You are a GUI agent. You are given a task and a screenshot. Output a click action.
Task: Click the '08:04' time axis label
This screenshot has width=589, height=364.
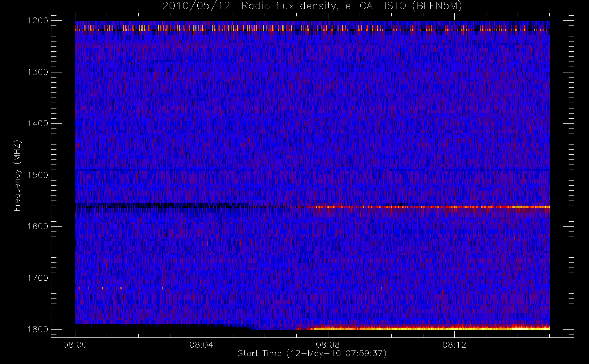click(201, 345)
